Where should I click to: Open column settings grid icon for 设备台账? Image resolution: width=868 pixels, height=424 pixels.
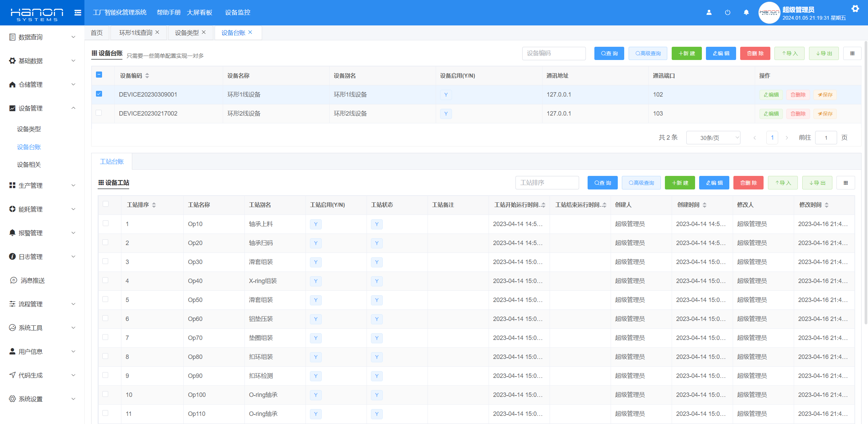tap(852, 53)
